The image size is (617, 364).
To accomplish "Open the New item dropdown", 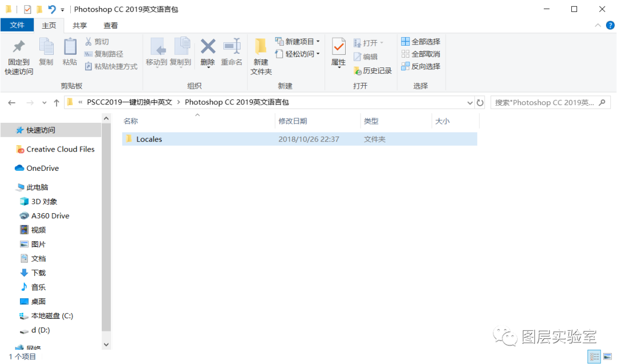I will (x=298, y=42).
